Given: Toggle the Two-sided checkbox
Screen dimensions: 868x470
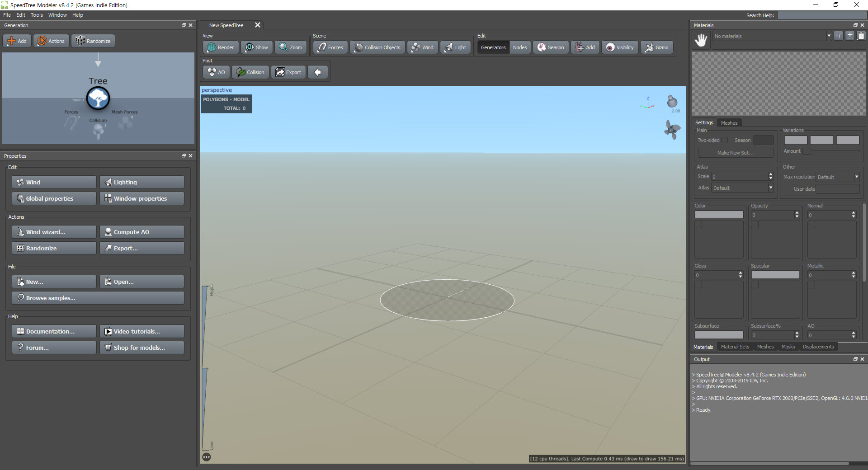Looking at the screenshot, I should coord(725,140).
